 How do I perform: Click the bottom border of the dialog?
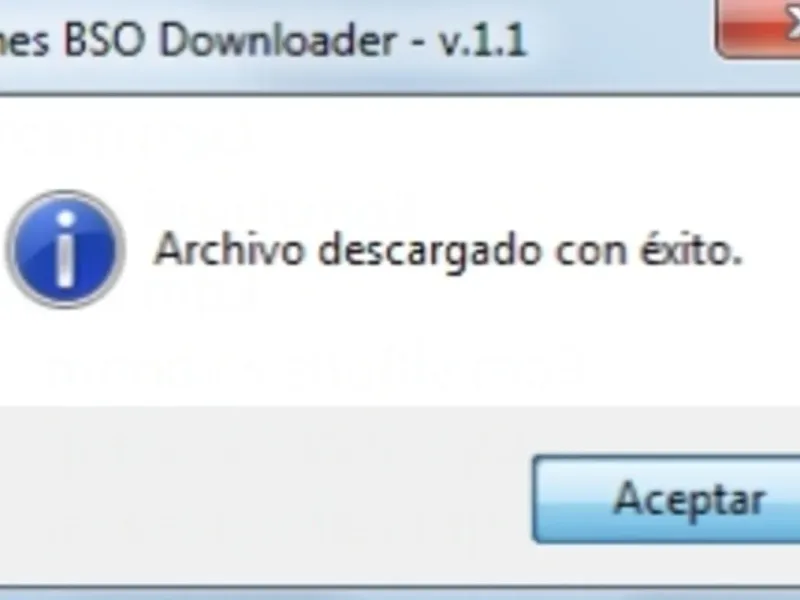[x=400, y=592]
